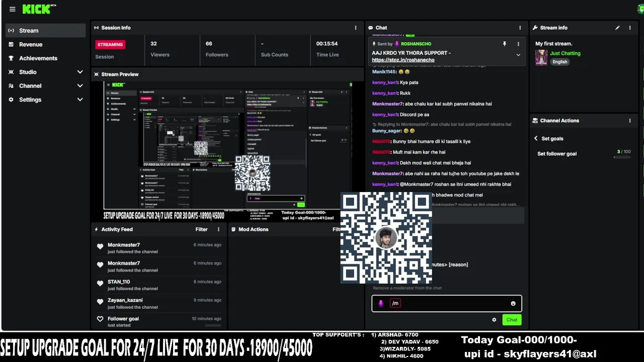Open Channel Actions options menu
This screenshot has width=644, height=362.
coord(630,121)
